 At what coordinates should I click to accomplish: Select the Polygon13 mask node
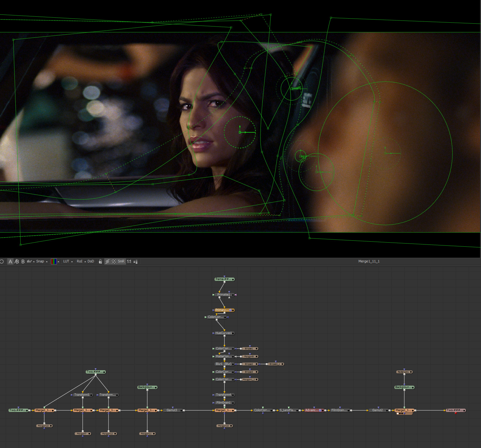[44, 426]
